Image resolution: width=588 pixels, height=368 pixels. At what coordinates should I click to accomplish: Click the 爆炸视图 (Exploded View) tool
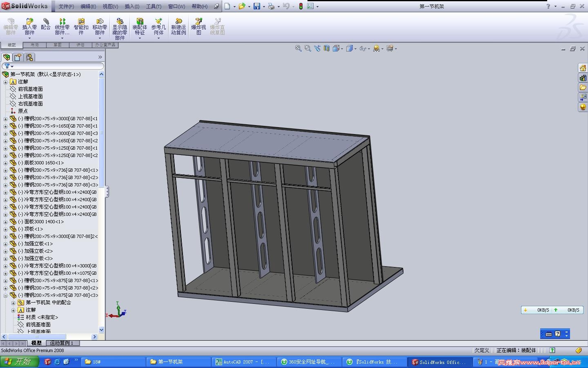pos(198,27)
